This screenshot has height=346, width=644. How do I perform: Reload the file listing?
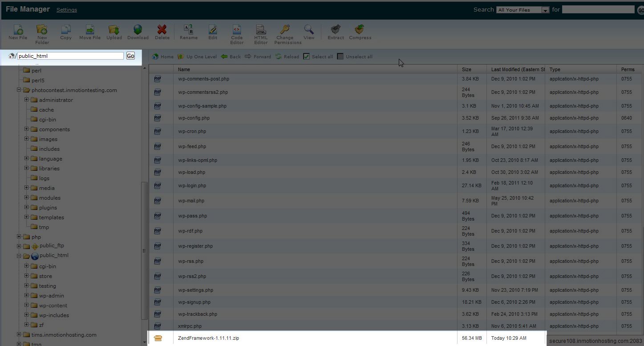pyautogui.click(x=287, y=56)
